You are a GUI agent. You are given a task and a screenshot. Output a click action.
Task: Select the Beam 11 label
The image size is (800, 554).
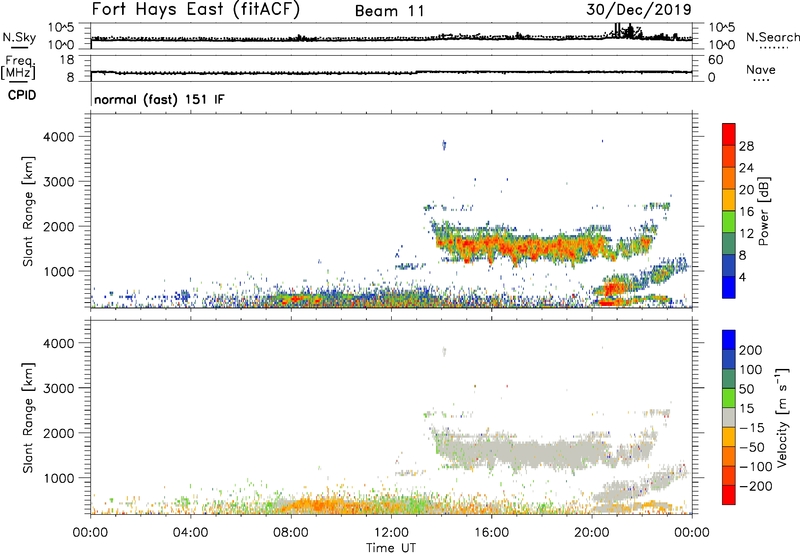pos(392,11)
